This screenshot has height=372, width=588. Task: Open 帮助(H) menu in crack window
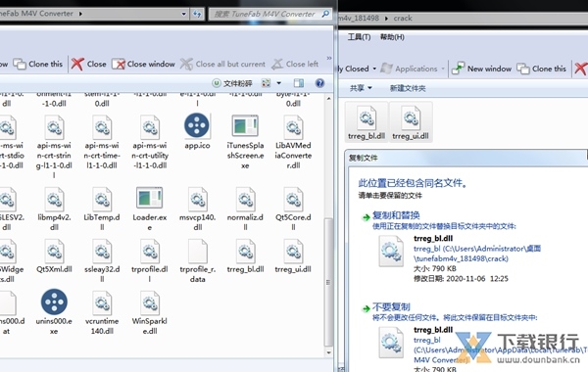point(392,37)
